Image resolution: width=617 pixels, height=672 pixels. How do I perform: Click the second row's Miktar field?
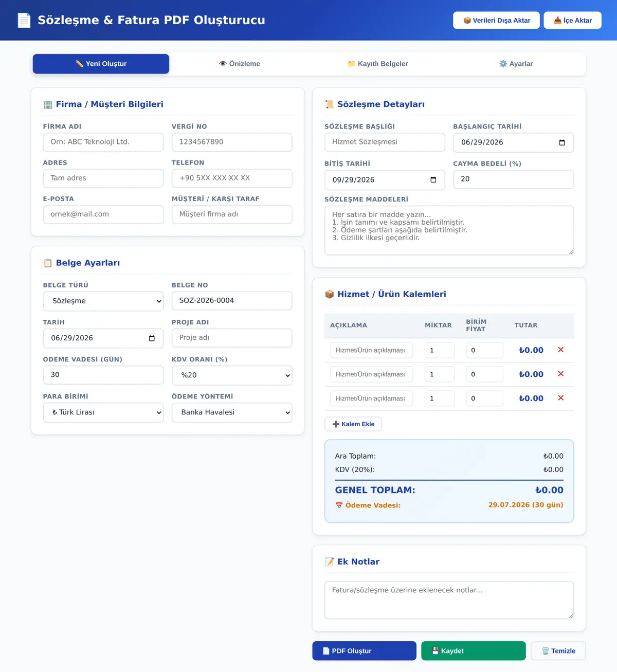[439, 374]
